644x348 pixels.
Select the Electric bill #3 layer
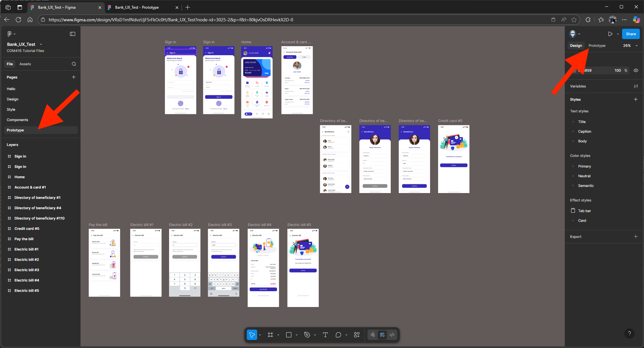(26, 270)
